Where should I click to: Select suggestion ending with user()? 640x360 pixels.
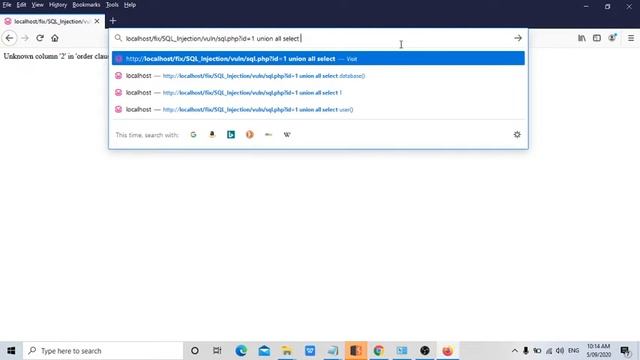click(x=318, y=109)
